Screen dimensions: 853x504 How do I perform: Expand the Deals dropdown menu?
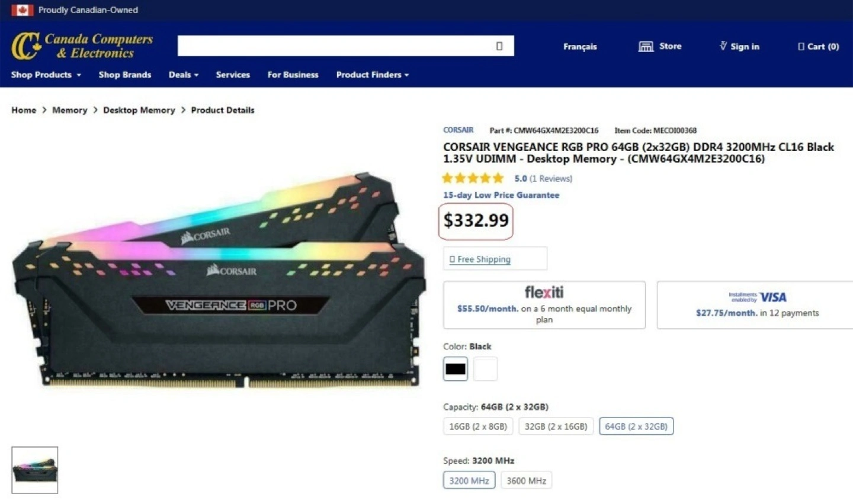coord(184,75)
